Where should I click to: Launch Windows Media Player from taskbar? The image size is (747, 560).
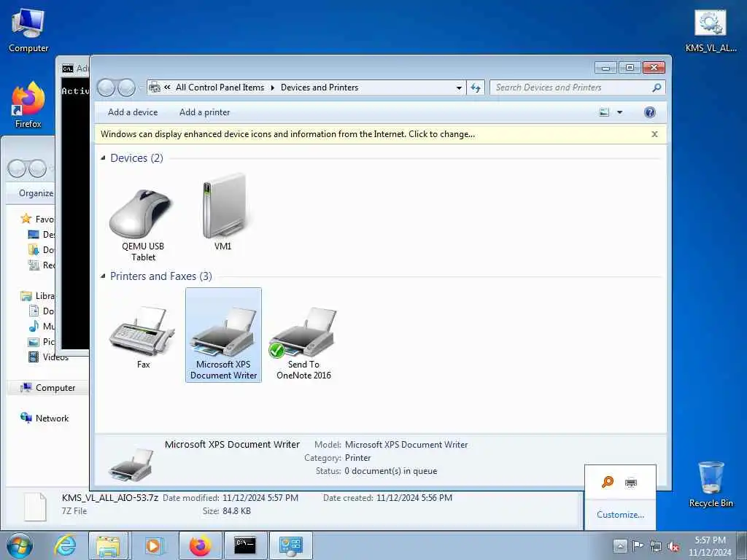coord(153,545)
